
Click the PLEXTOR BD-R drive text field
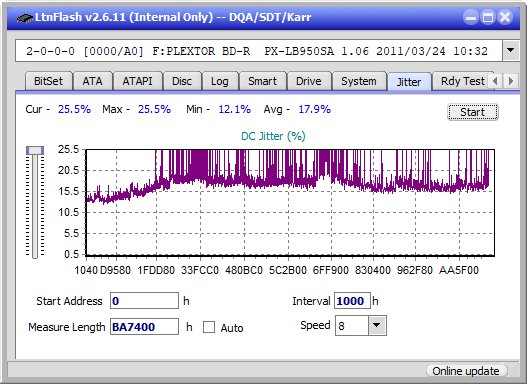click(x=259, y=51)
